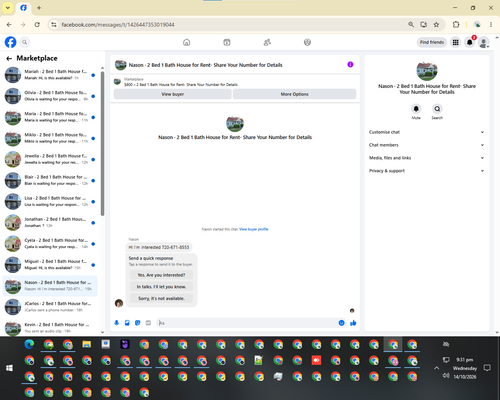Screen dimensions: 500x400
Task: Open the Friends icon in top nav
Action: [267, 42]
